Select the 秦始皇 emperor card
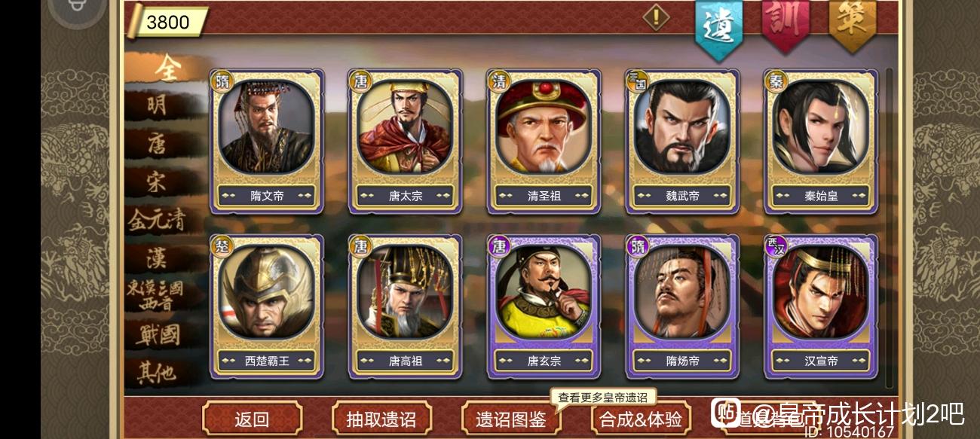980x439 pixels. click(822, 142)
